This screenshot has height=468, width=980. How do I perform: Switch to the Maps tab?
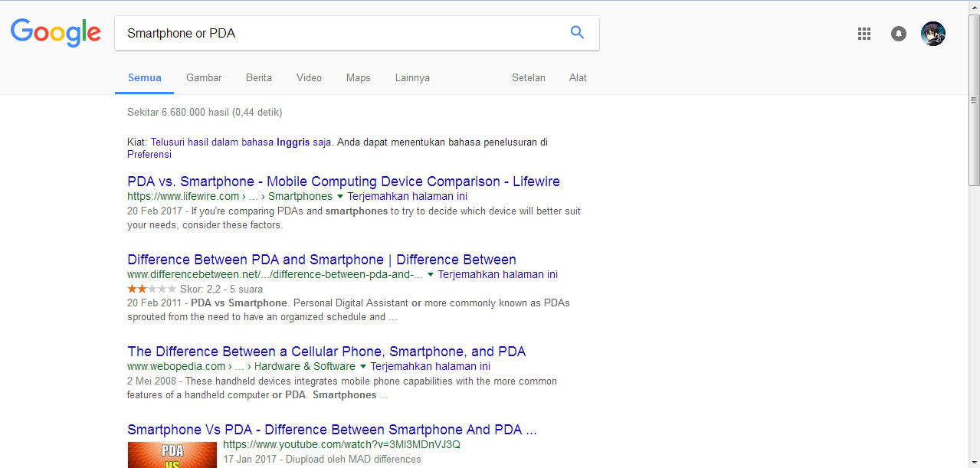coord(358,77)
